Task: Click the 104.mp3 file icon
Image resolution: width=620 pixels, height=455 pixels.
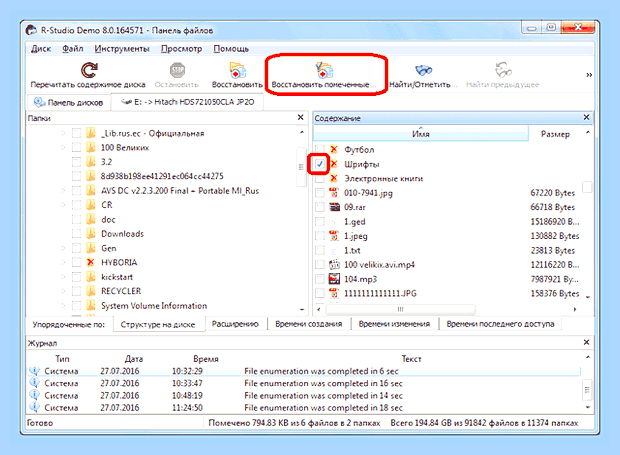Action: point(335,279)
